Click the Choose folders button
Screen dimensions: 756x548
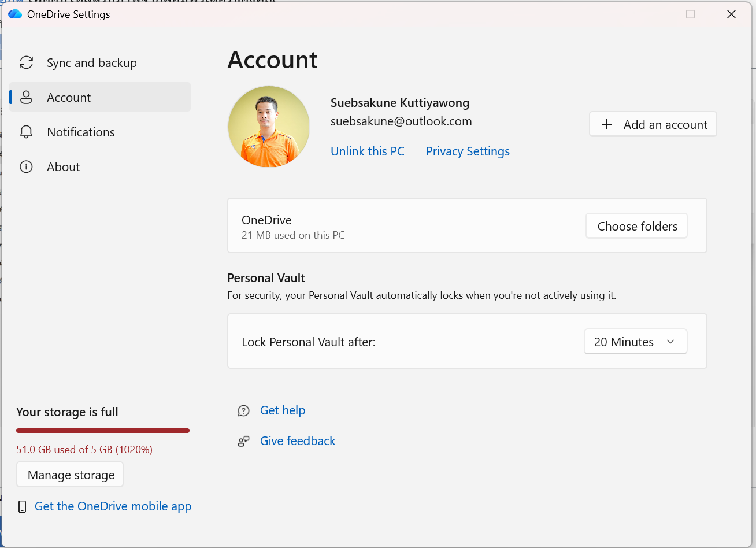pyautogui.click(x=637, y=226)
